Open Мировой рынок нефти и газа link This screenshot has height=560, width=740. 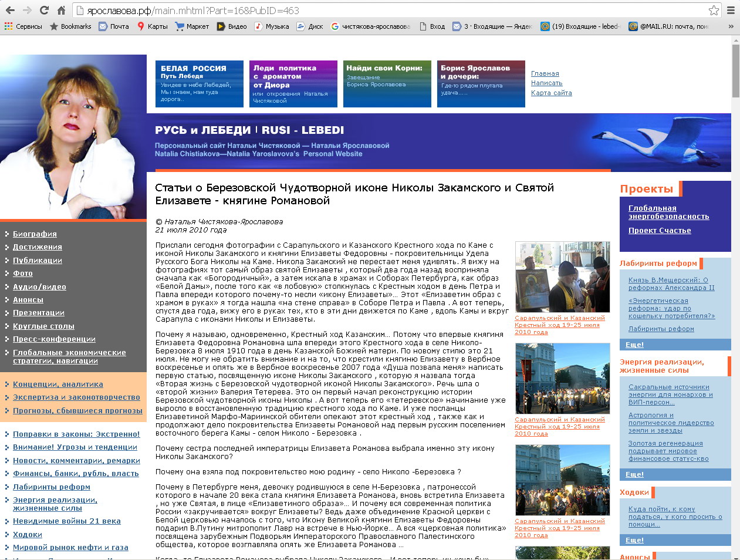coord(70,548)
